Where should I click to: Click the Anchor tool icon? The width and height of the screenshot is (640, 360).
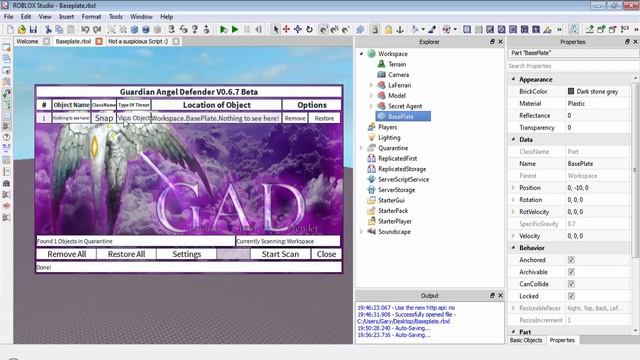[400, 29]
